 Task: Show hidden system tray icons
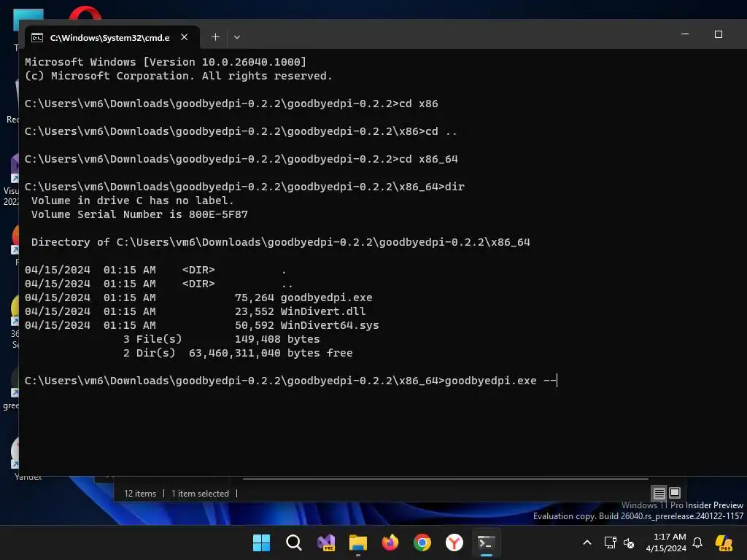(587, 542)
